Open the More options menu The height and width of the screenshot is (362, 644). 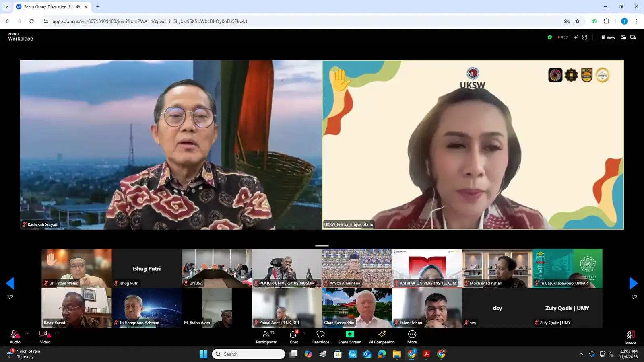pyautogui.click(x=412, y=337)
